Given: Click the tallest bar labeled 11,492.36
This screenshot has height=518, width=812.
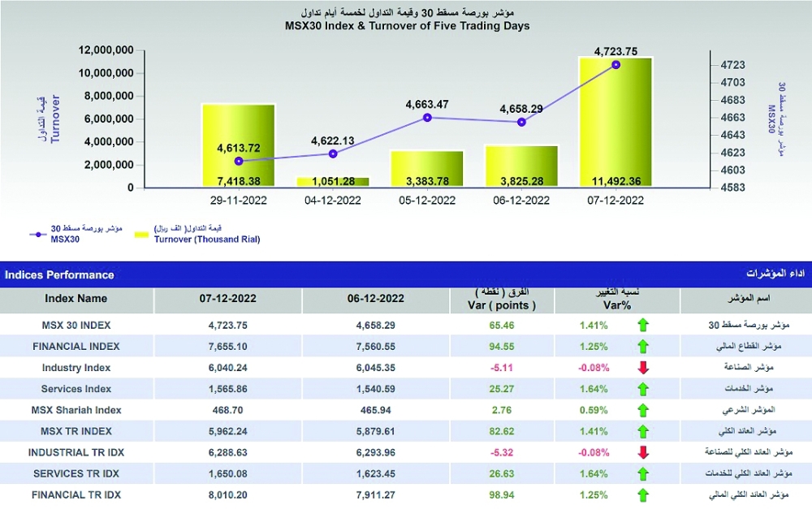Looking at the screenshot, I should pyautogui.click(x=615, y=122).
